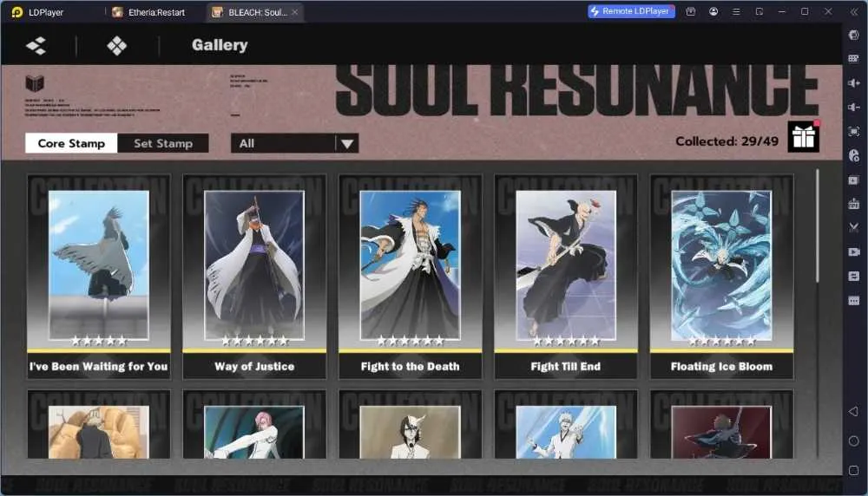Toggle fullscreen using sidebar frame icon
Image resolution: width=868 pixels, height=496 pixels.
tap(853, 132)
